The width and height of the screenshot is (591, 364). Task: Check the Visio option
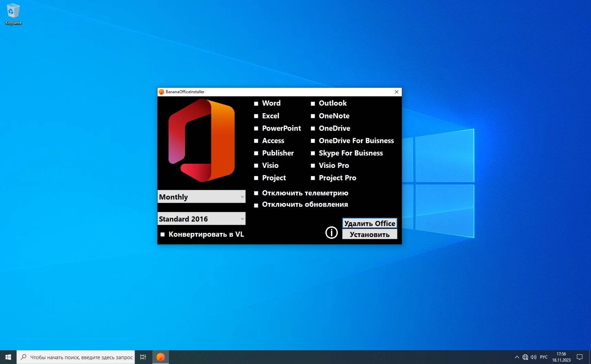pos(256,166)
